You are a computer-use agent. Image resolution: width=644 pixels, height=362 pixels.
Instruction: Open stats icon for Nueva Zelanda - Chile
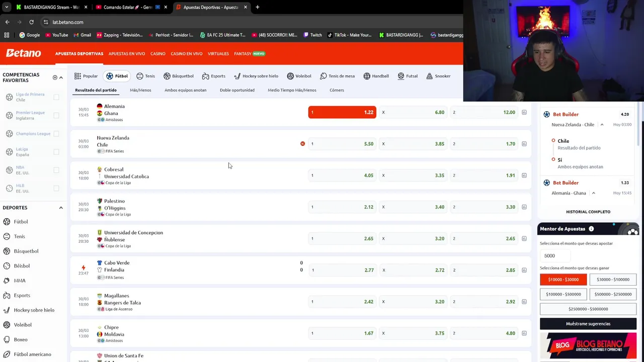(524, 144)
